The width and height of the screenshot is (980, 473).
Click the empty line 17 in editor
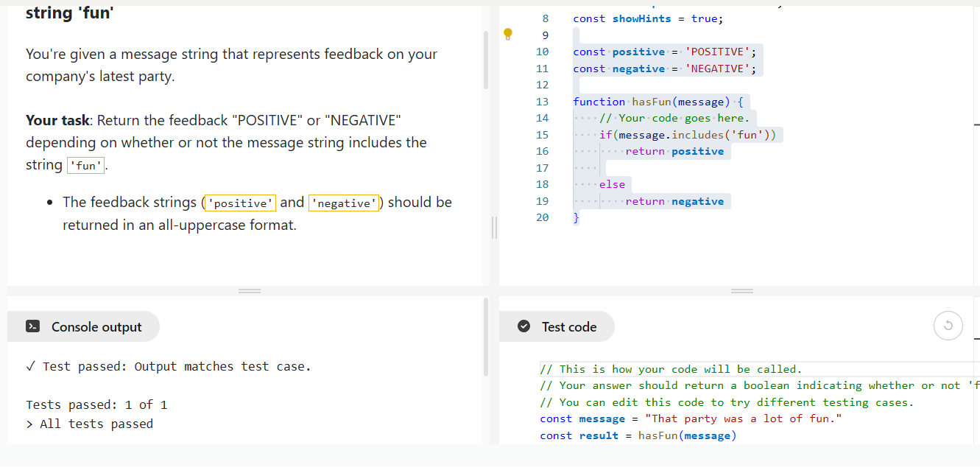(x=663, y=168)
